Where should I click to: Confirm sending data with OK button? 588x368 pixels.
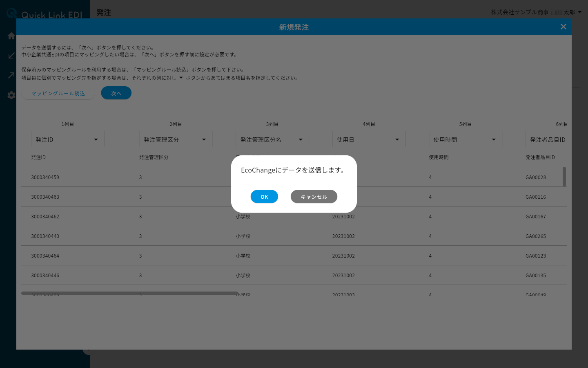[x=264, y=197]
